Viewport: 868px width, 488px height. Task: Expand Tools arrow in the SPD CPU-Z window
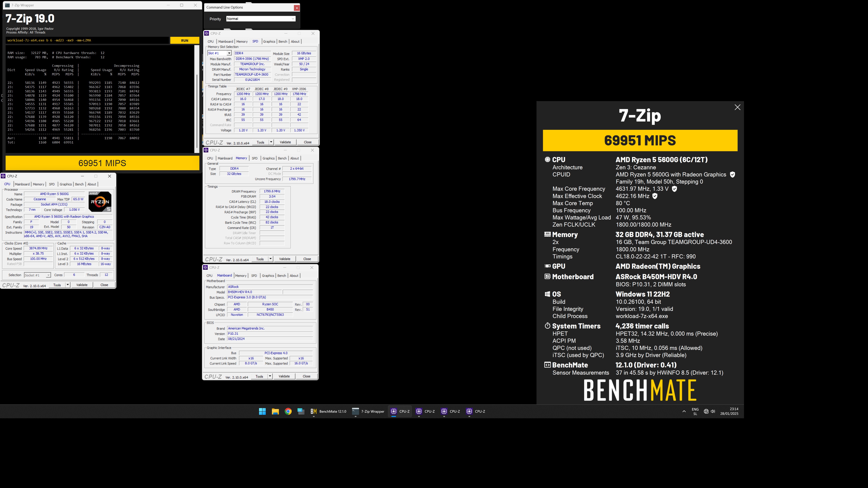tap(271, 142)
